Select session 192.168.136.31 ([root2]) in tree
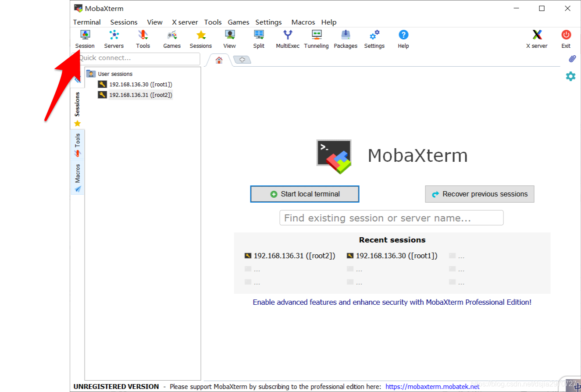This screenshot has width=581, height=392. click(x=135, y=95)
